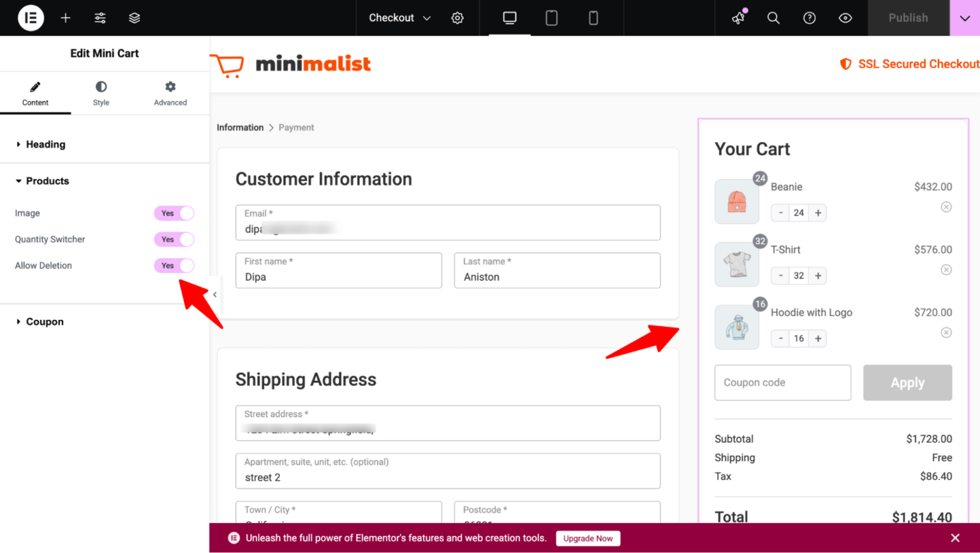Open the Checkout document dropdown
The height and width of the screenshot is (553, 980).
397,18
